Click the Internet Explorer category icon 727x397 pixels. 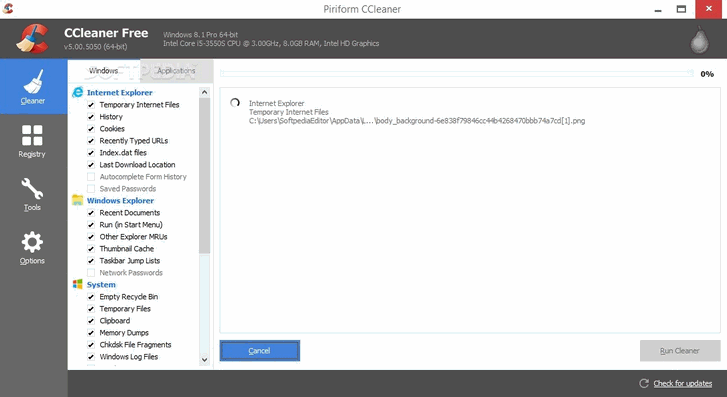point(77,92)
